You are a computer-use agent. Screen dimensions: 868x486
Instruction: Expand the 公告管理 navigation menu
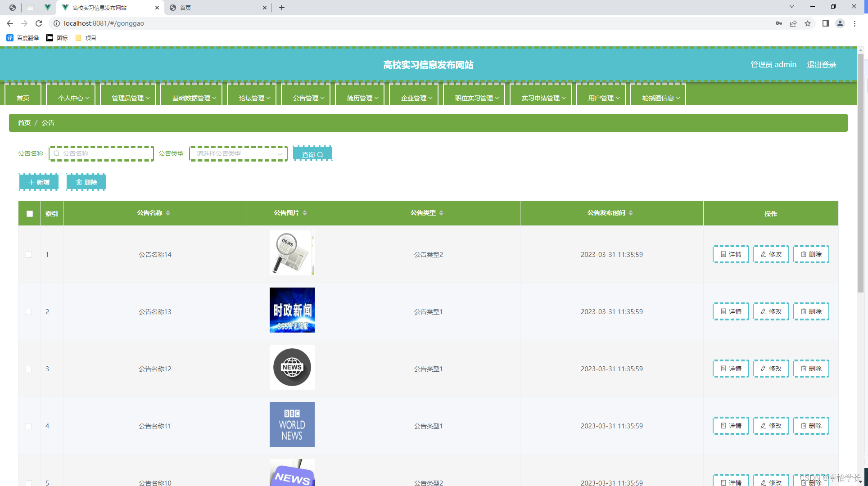pyautogui.click(x=308, y=98)
